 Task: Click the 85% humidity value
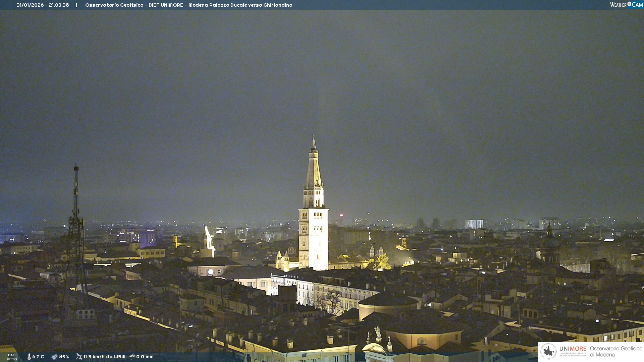64,357
